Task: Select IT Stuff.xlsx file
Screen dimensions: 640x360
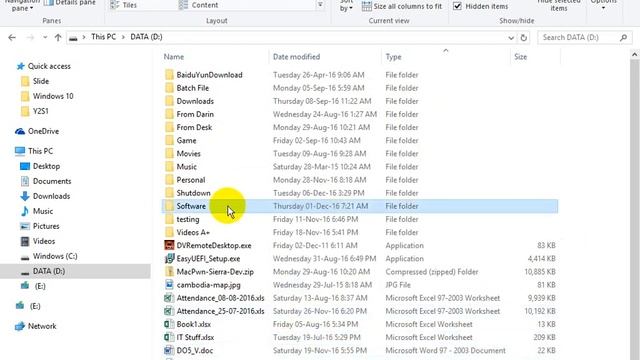Action: click(189, 337)
